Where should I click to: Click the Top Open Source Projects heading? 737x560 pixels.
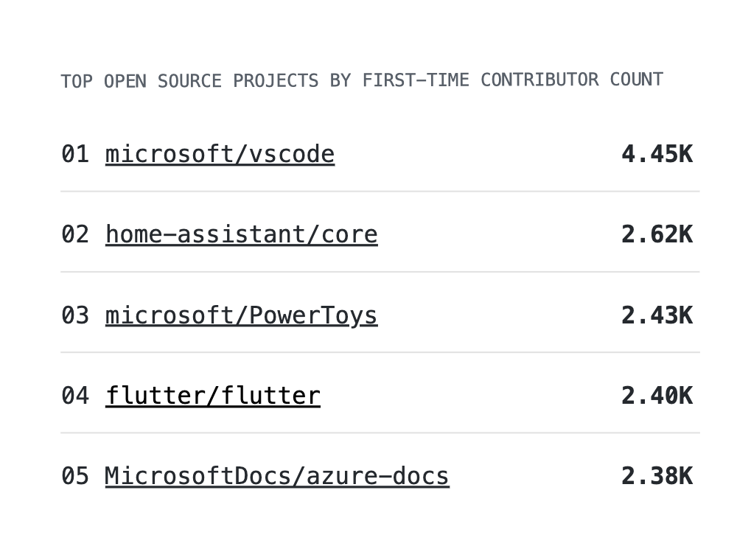(x=362, y=80)
